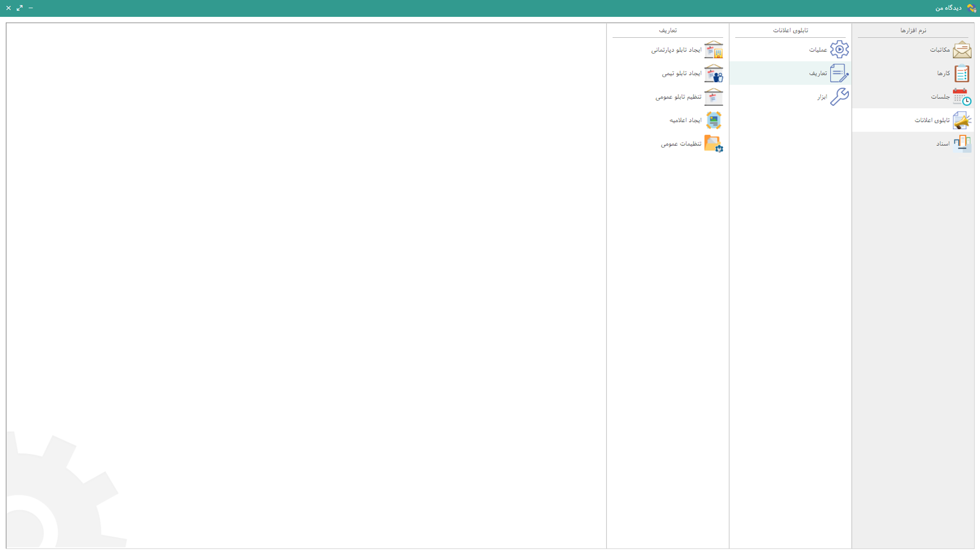Click the کارها clipboard icon
This screenshot has width=980, height=551.
962,73
